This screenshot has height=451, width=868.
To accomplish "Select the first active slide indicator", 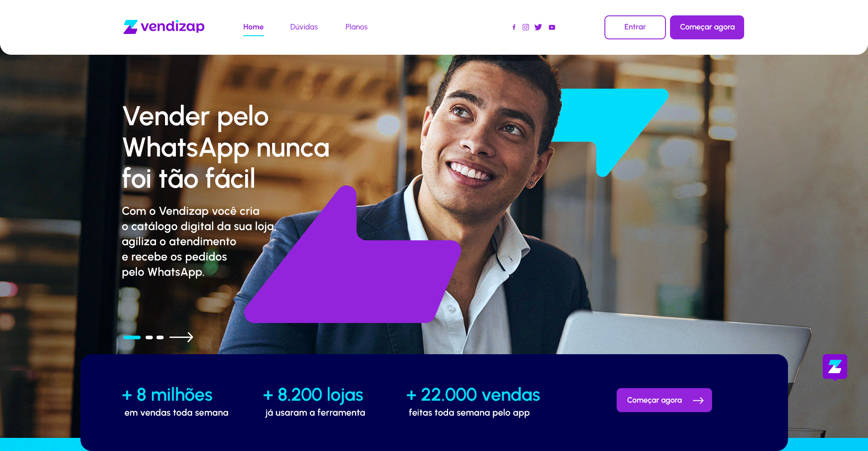I will click(132, 337).
